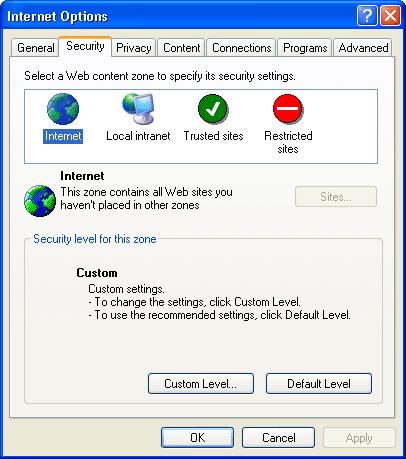Open the Connections tab

click(x=241, y=48)
